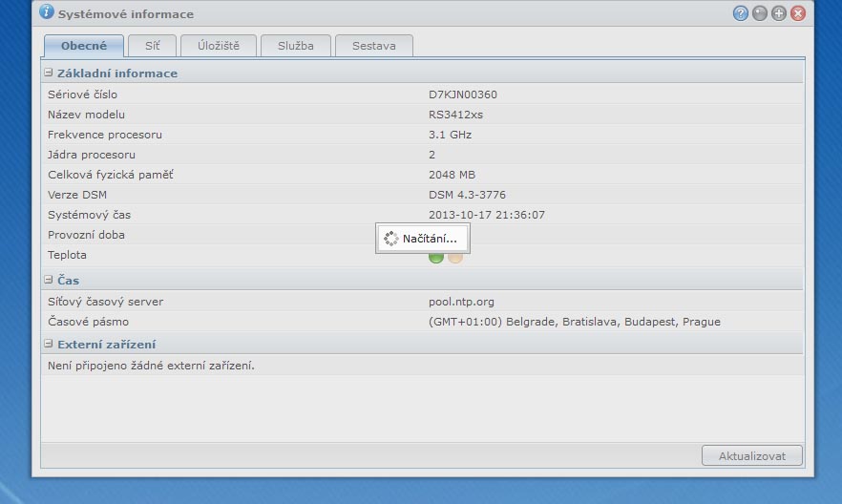Click the GMT+01:00 time zone value
The height and width of the screenshot is (504, 842).
point(575,322)
